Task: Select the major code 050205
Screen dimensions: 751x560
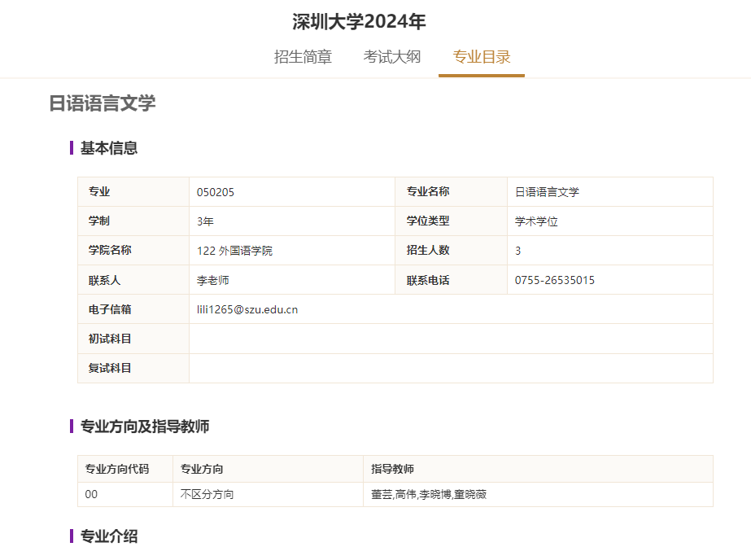Action: tap(216, 192)
